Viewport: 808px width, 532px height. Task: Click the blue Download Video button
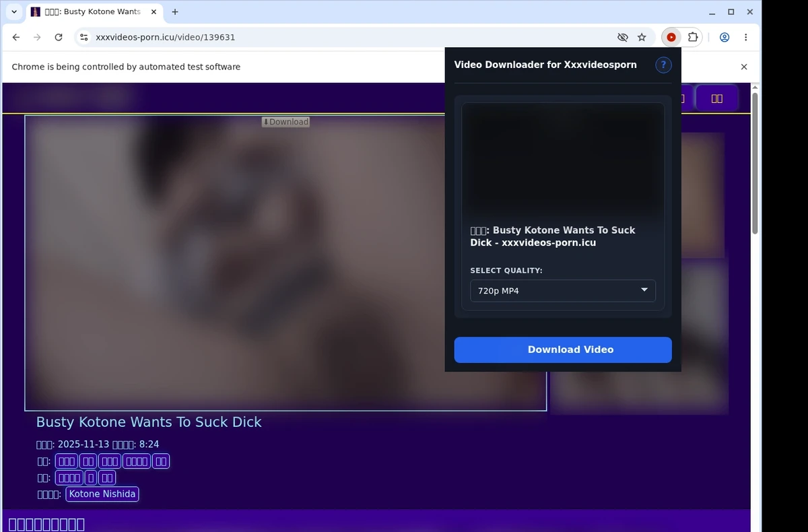(563, 350)
